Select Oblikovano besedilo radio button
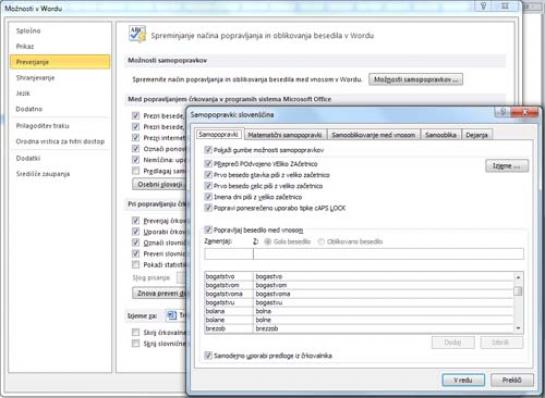This screenshot has height=398, width=545. click(321, 241)
